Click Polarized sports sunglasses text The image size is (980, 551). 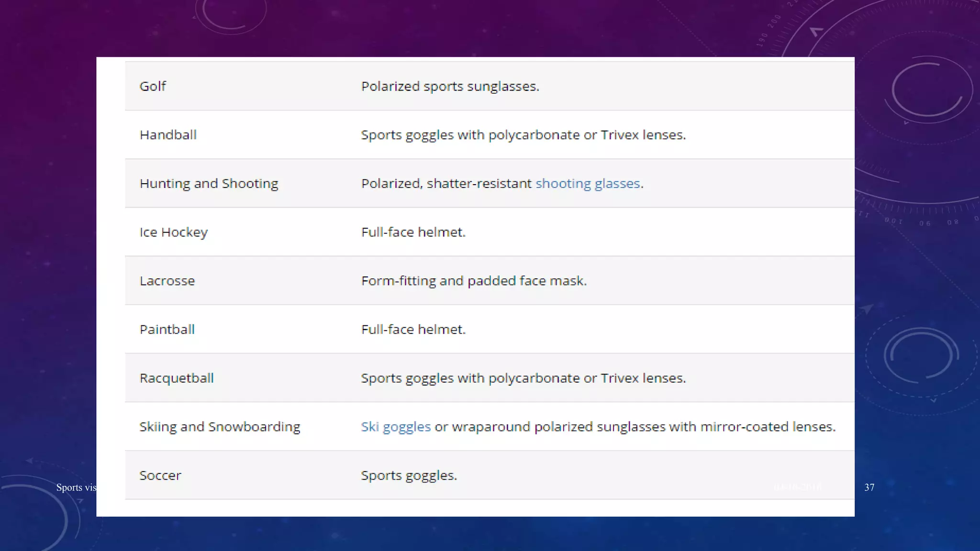tap(450, 87)
